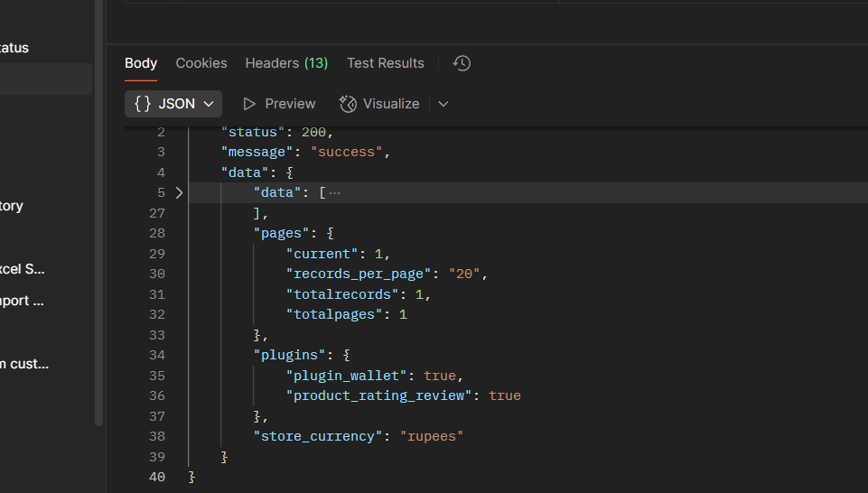
Task: Click line number 28 in the gutter
Action: [156, 234]
